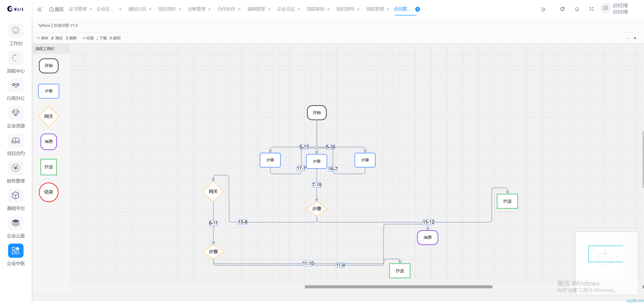
Task: Collapse sidebar with double left chevron
Action: point(39,9)
